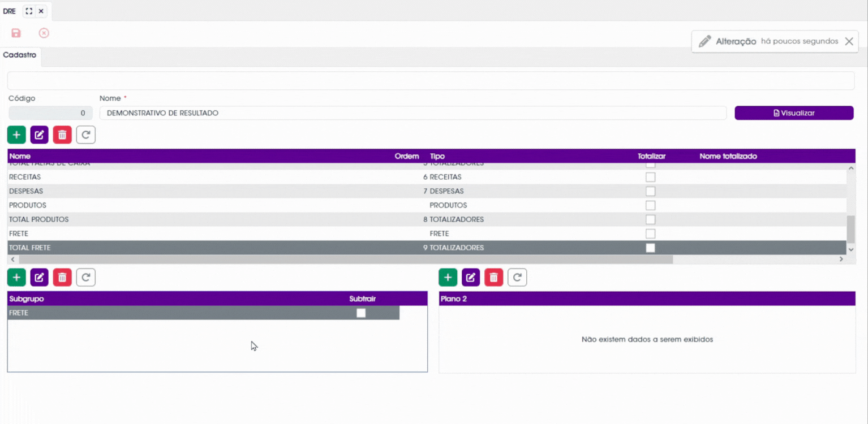This screenshot has width=868, height=424.
Task: Click the Nome totalizado column header
Action: (x=728, y=156)
